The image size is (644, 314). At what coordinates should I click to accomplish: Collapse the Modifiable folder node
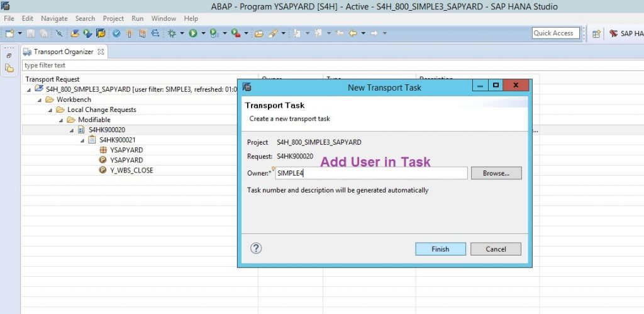[61, 120]
